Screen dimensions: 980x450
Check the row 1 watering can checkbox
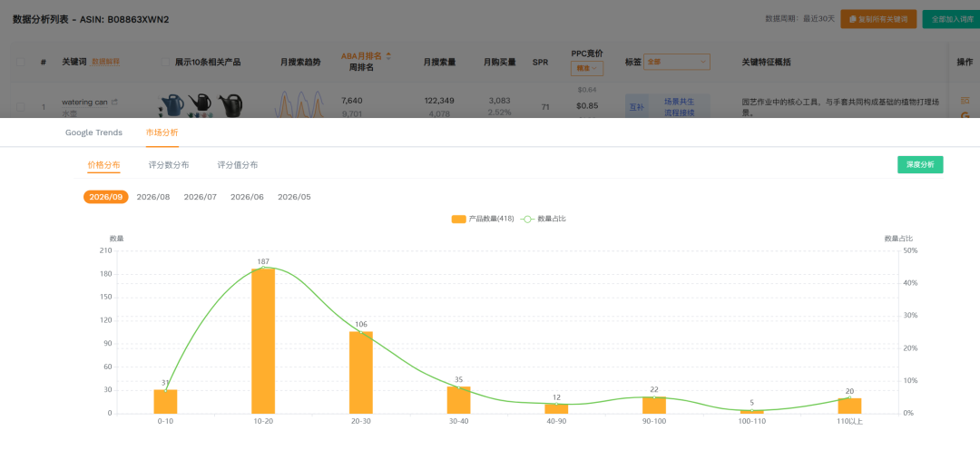21,107
